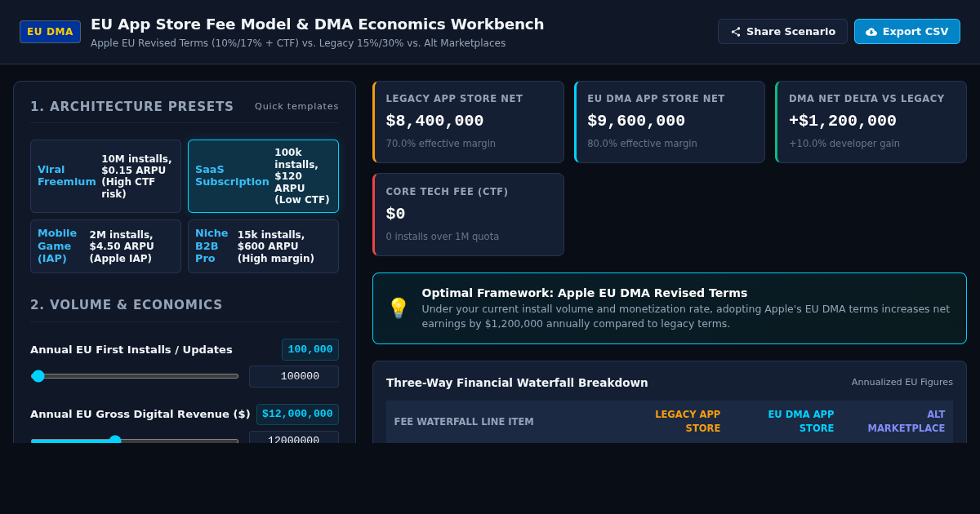Screen dimensions: 980x514
Task: Click the +$1,200,000 delta value
Action: click(843, 121)
